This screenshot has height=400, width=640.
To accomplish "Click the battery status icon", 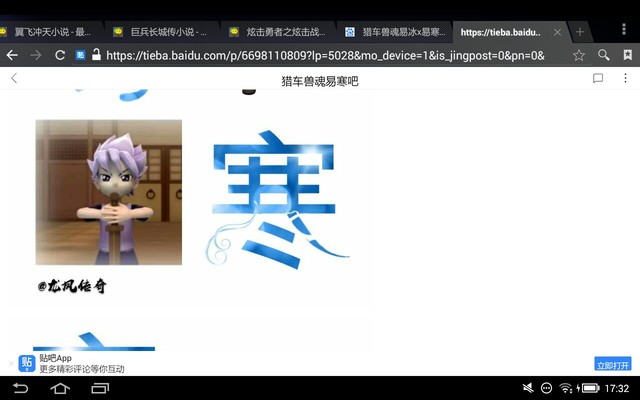I will point(589,388).
